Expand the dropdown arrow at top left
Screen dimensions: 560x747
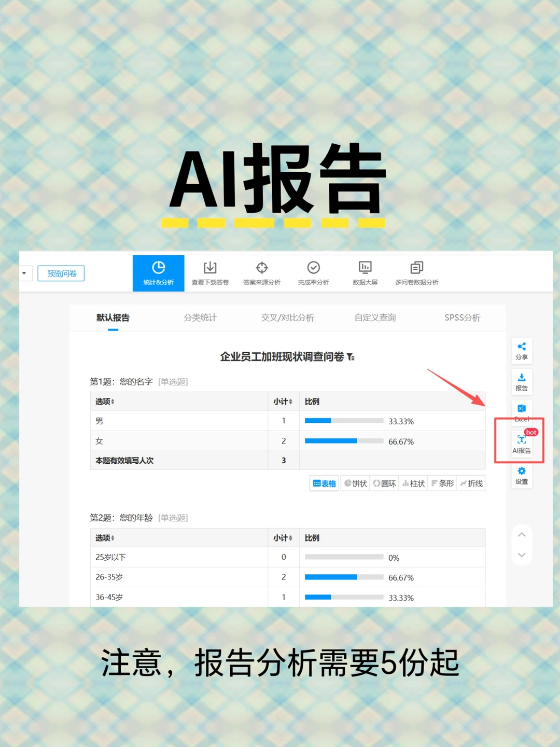point(24,273)
